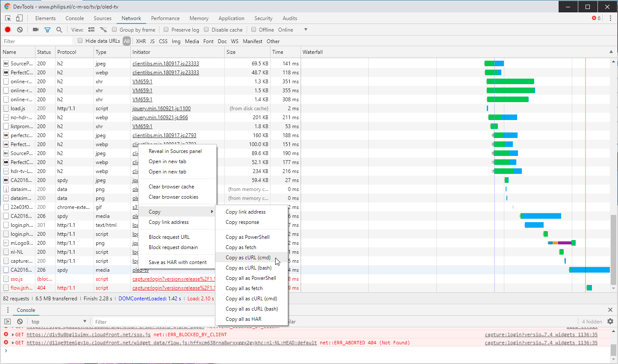Toggle the device toolbar icon
618x364 pixels.
tap(18, 18)
